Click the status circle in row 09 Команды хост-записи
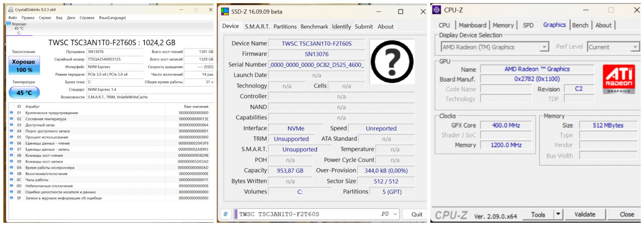Screen dimensions: 644x226 12,161
